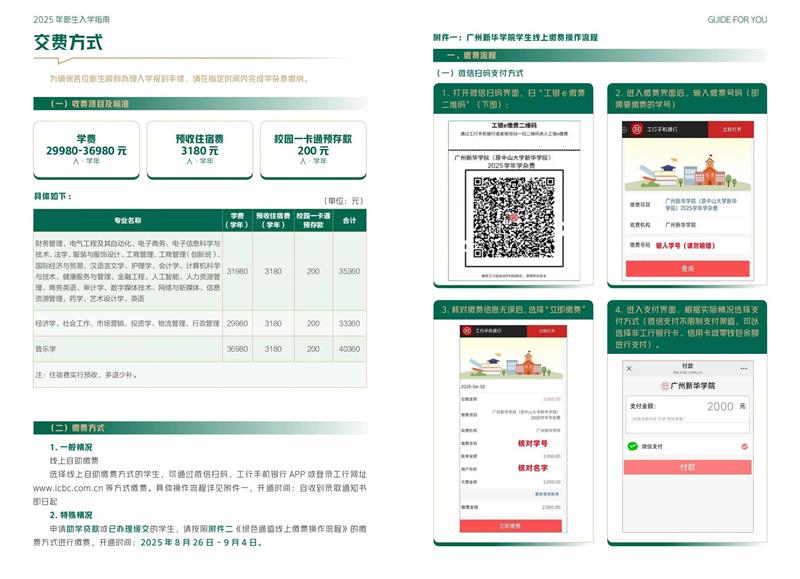The width and height of the screenshot is (800, 579).
Task: Click the 专业名称 table header
Action: point(128,220)
